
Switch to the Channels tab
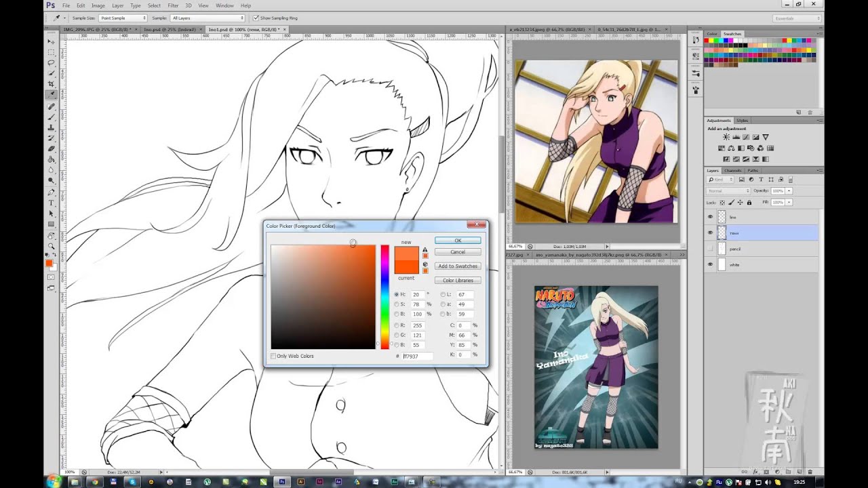click(733, 170)
